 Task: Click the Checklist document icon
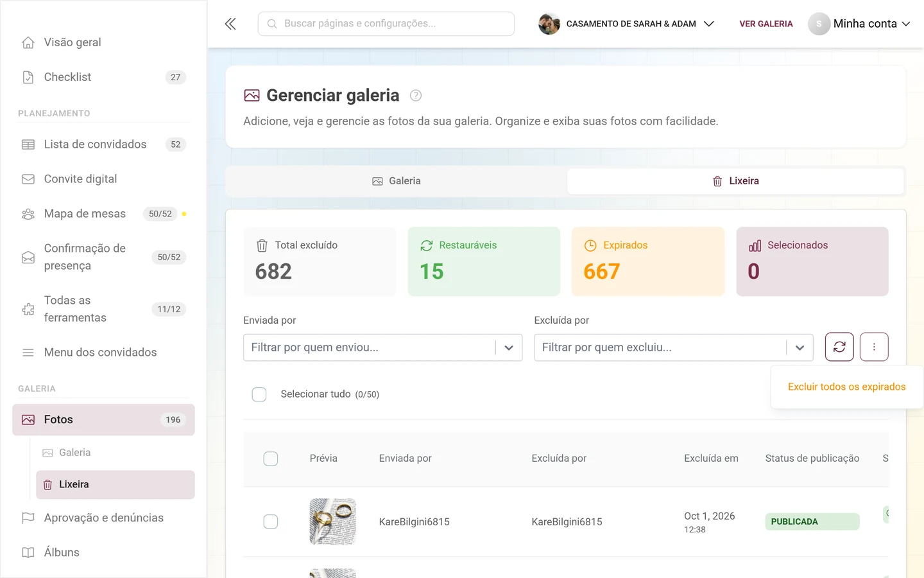(28, 77)
